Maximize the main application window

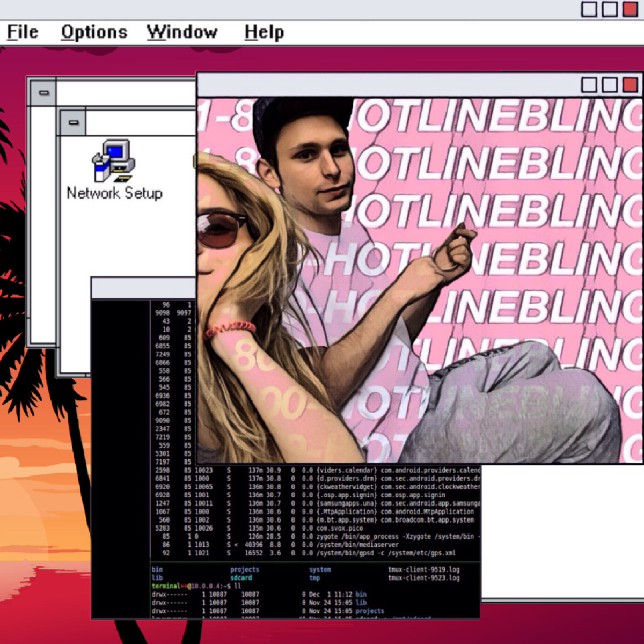[x=610, y=9]
